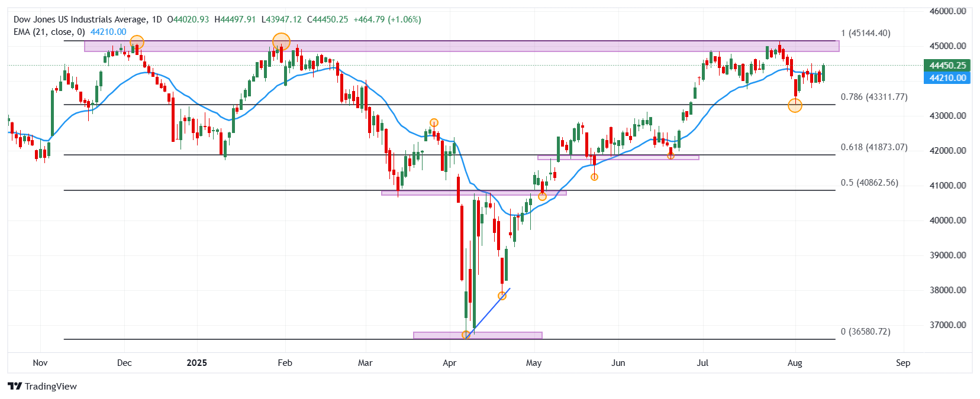Click the 40000.00 price axis label
This screenshot has height=399, width=980.
point(947,220)
